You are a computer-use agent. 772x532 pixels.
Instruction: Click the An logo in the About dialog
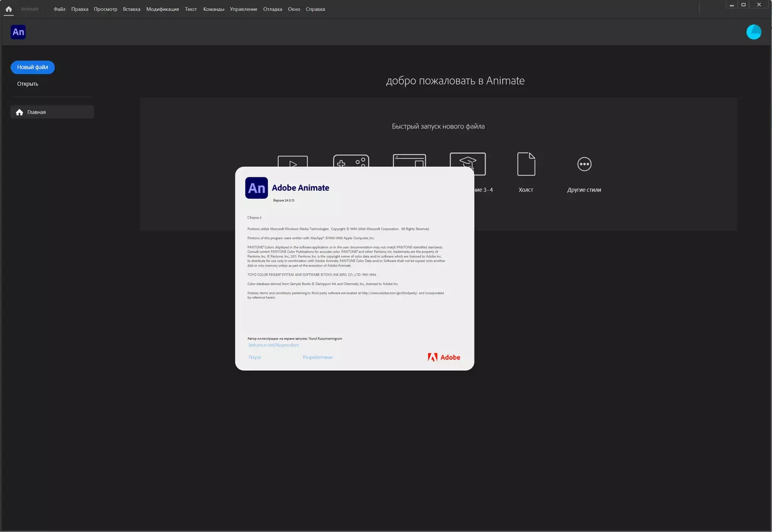(257, 188)
